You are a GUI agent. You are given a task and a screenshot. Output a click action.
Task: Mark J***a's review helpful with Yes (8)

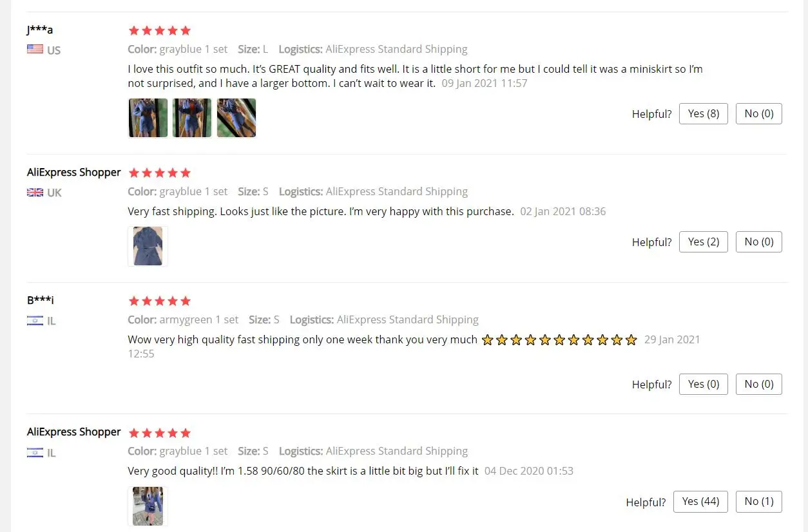tap(704, 113)
